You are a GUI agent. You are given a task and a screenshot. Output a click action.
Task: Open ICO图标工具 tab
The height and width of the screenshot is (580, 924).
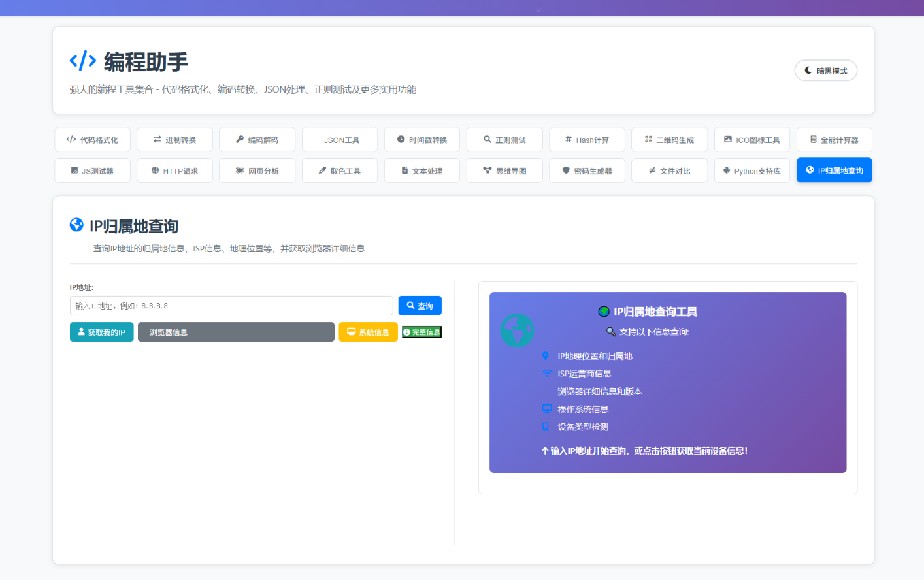752,140
